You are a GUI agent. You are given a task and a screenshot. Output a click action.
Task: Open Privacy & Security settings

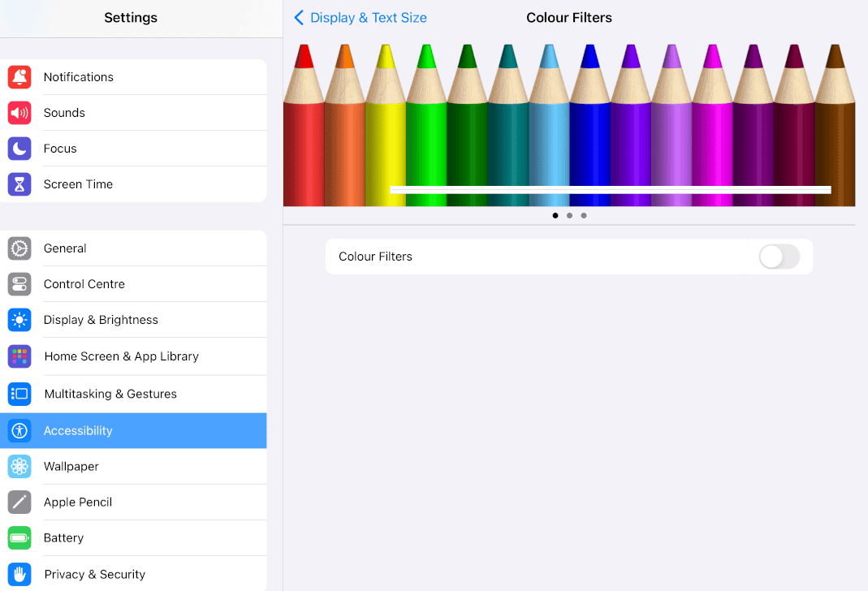tap(94, 574)
